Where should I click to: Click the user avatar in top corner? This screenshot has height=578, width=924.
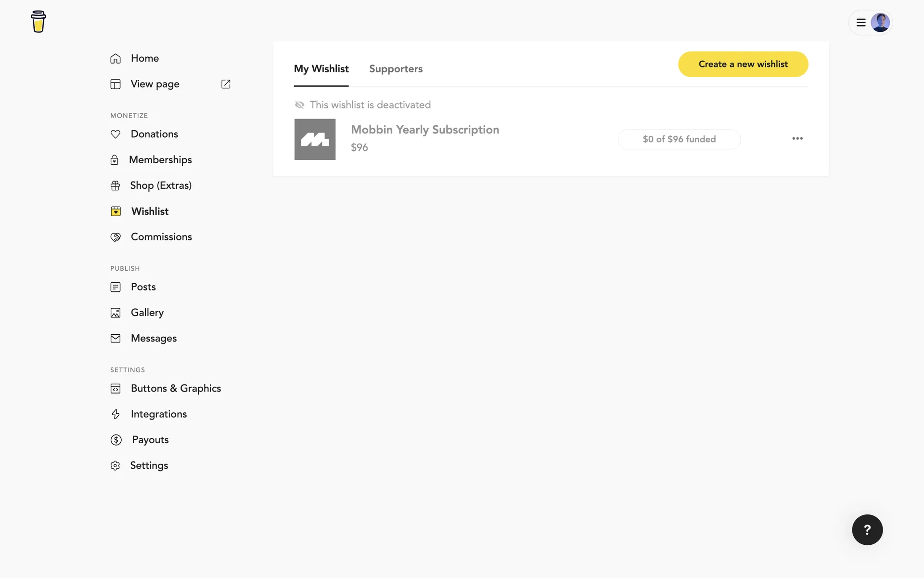coord(880,23)
